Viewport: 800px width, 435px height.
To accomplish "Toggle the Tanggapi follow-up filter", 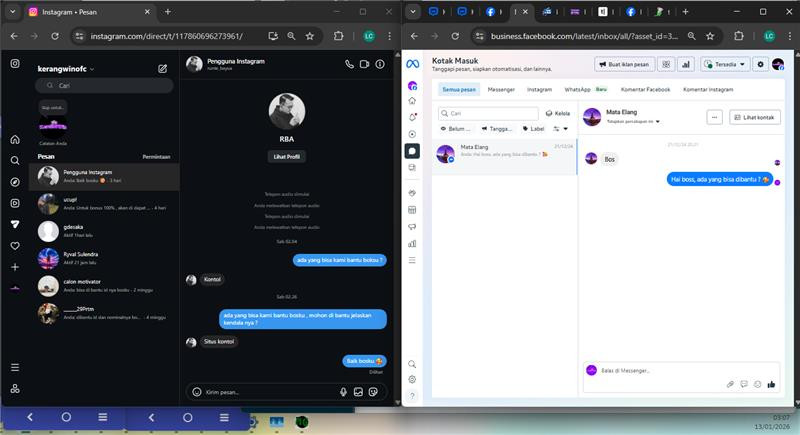I will [496, 129].
